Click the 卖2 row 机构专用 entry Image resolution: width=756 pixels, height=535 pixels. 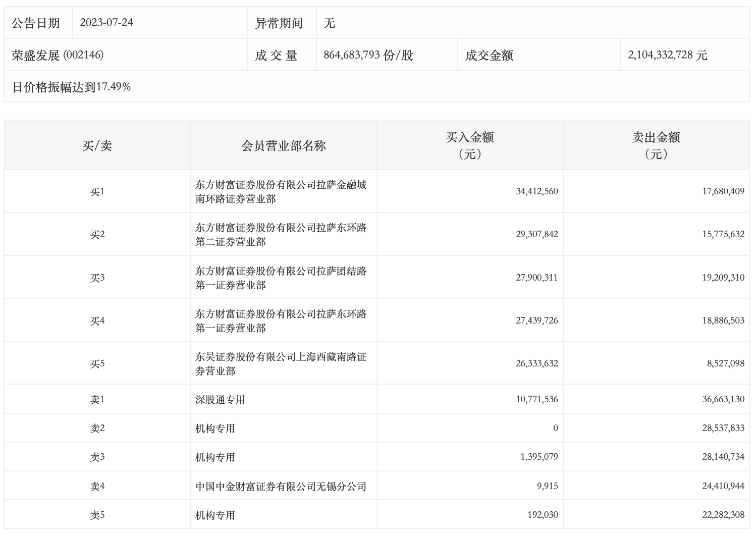pos(215,429)
